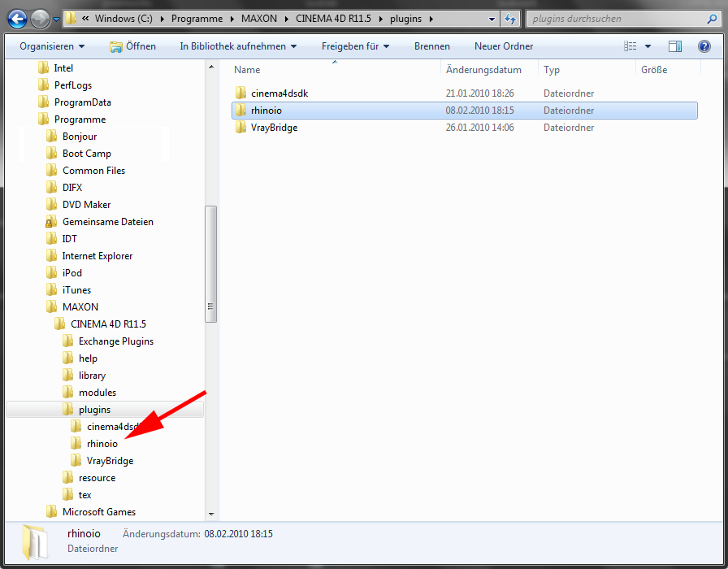This screenshot has width=728, height=569.
Task: Select the rhinoio folder icon in file list
Action: coord(240,111)
